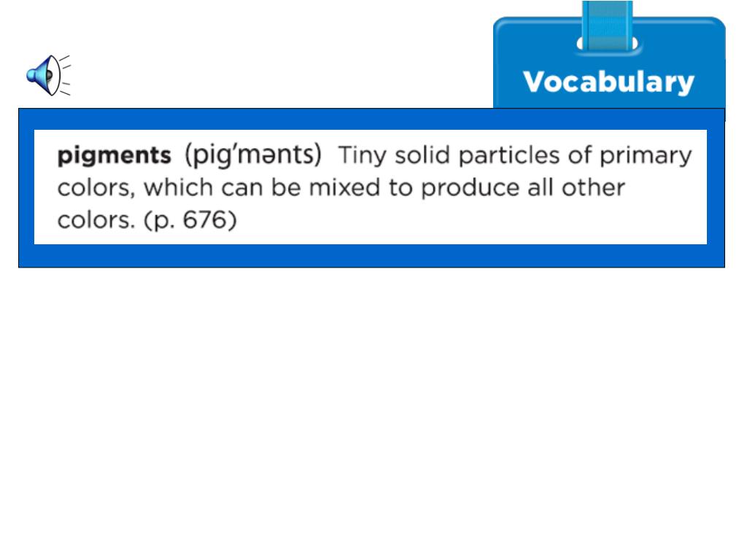Click the blank slide area below the blue box
Screen dimensions: 747x560
[x=373, y=410]
